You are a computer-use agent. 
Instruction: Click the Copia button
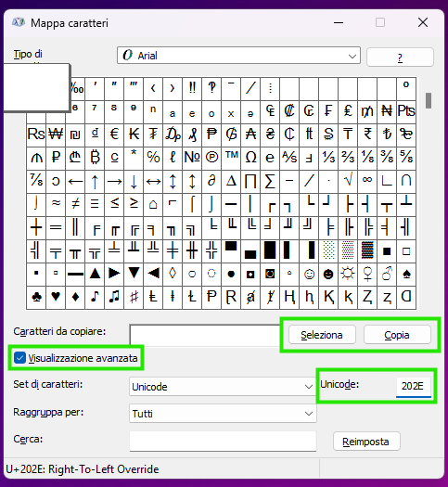point(397,335)
